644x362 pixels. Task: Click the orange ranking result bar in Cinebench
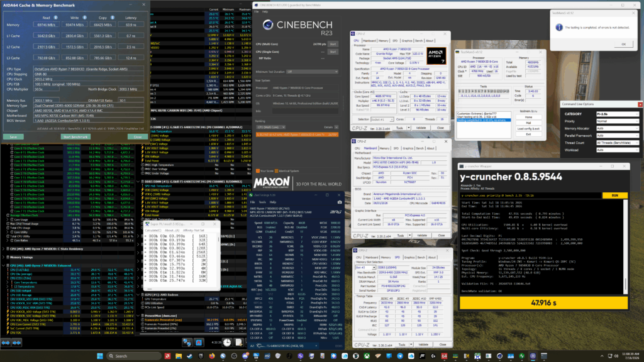tap(297, 134)
